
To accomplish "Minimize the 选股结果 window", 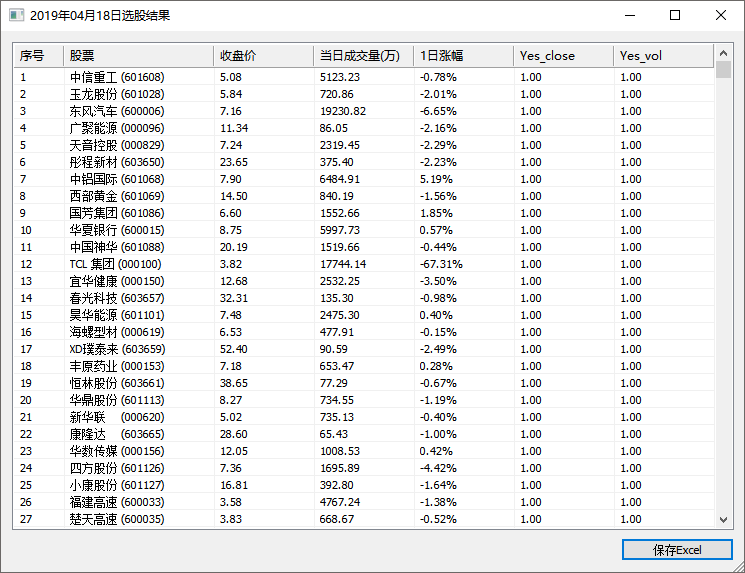I will point(629,16).
